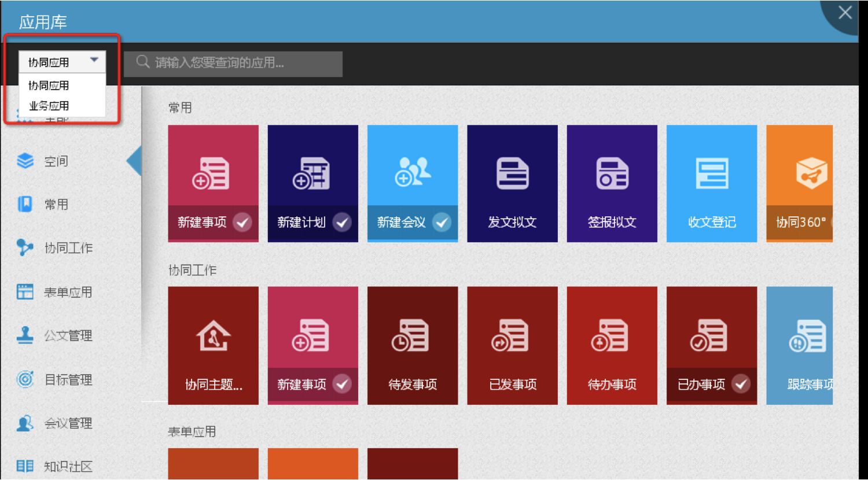
Task: Open the 签报拟文 app tile
Action: pos(612,183)
